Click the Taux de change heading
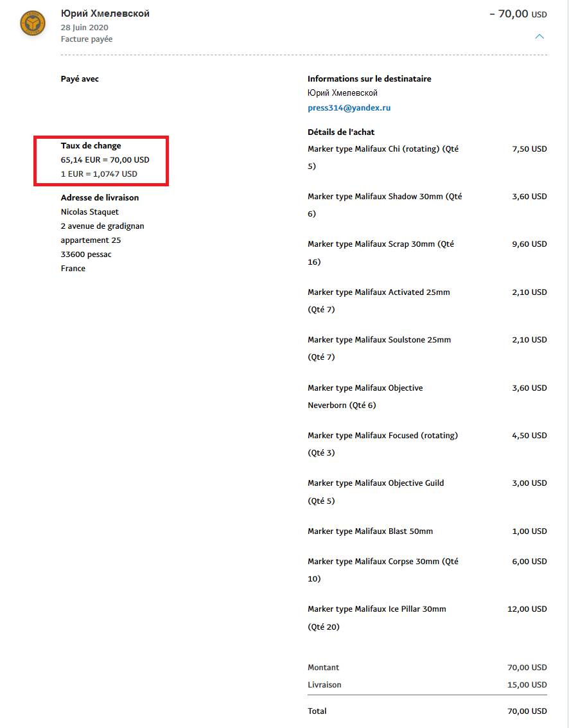The image size is (569, 728). (x=91, y=146)
